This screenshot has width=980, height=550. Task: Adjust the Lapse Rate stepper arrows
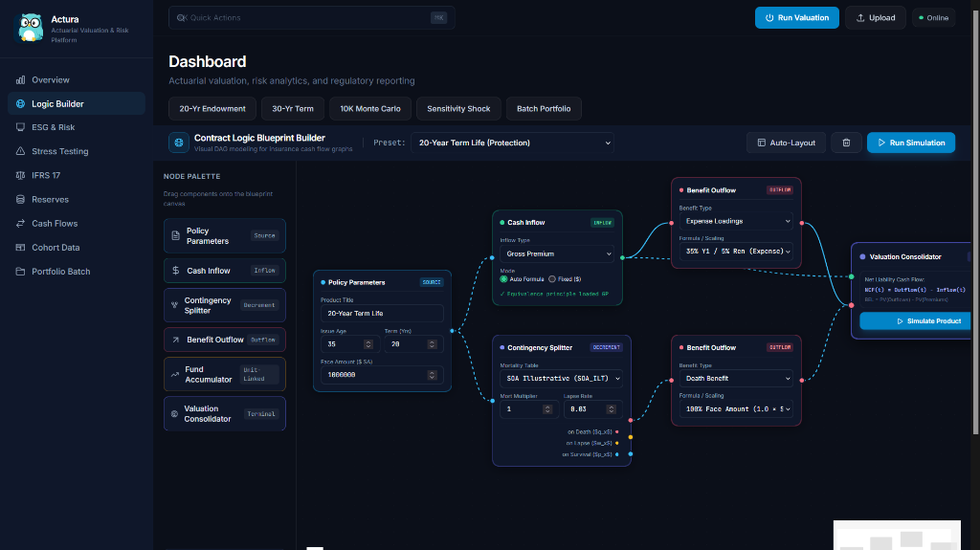pos(612,409)
